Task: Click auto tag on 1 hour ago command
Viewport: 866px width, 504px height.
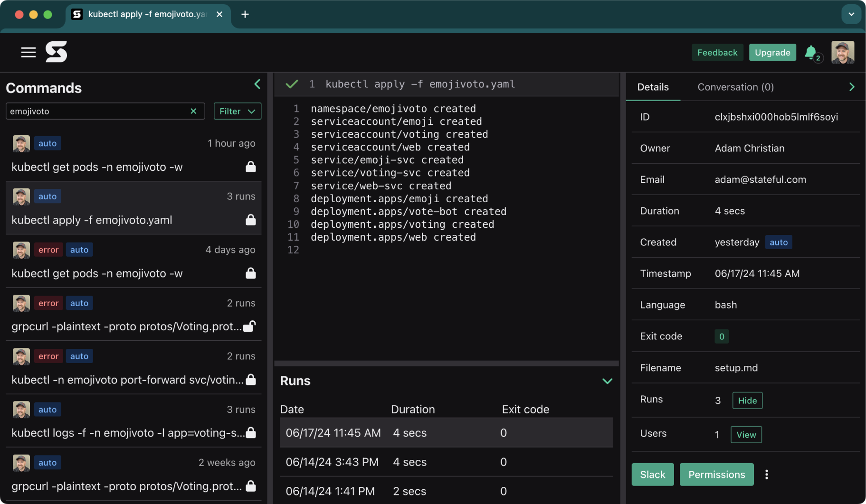Action: point(48,143)
